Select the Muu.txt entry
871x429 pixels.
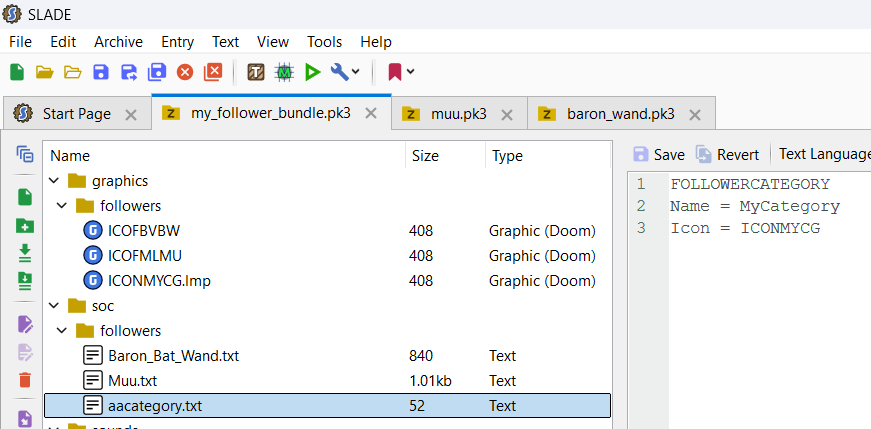327,381
